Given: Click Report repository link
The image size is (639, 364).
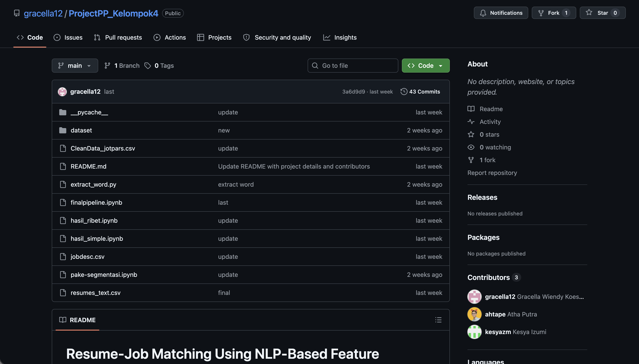Looking at the screenshot, I should 492,173.
